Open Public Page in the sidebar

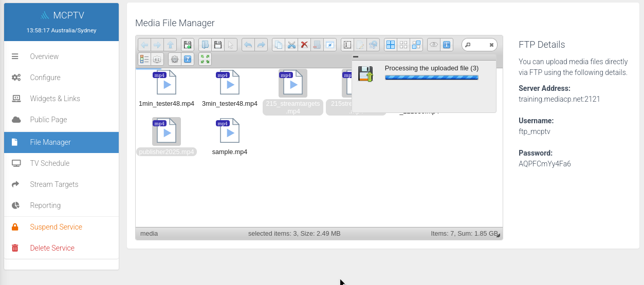point(61,120)
